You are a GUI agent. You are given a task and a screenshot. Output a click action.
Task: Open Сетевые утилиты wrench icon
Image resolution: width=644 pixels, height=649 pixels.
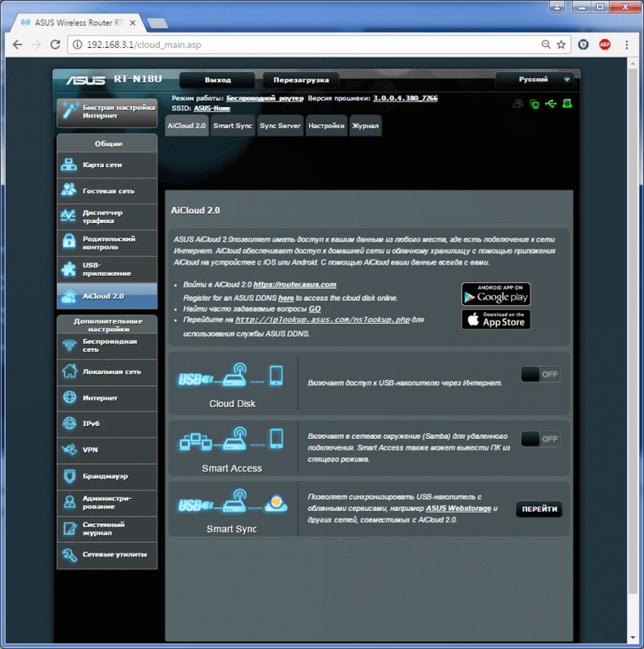pos(70,555)
